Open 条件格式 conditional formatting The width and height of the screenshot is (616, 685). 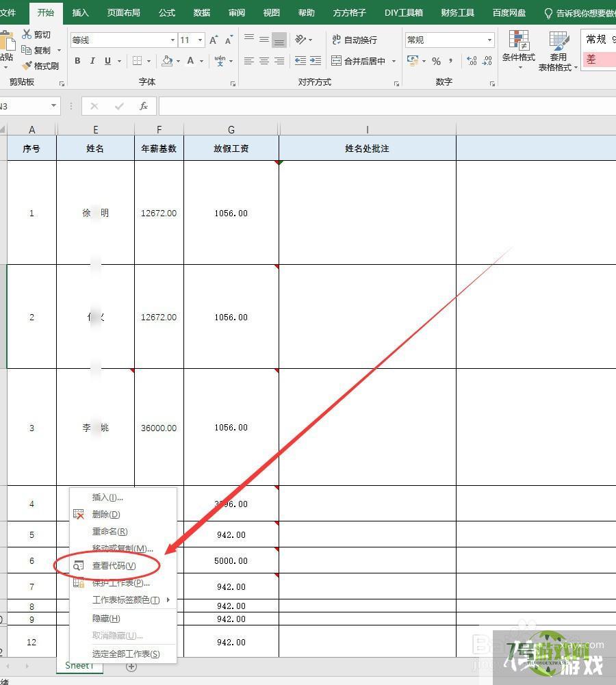519,49
